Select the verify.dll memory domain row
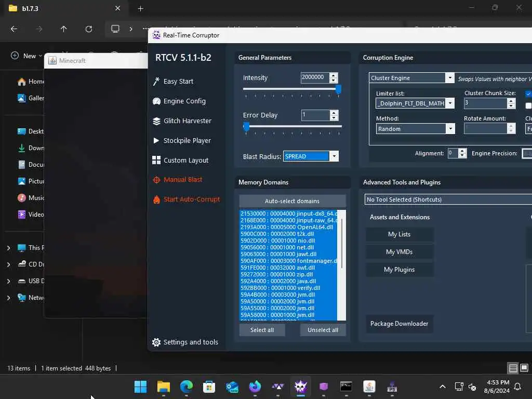532x399 pixels. click(x=288, y=288)
